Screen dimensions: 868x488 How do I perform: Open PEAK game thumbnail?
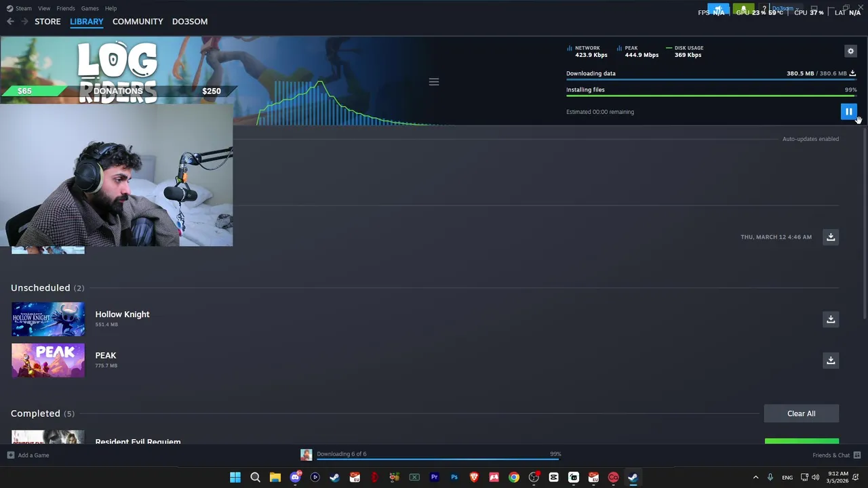(48, 360)
